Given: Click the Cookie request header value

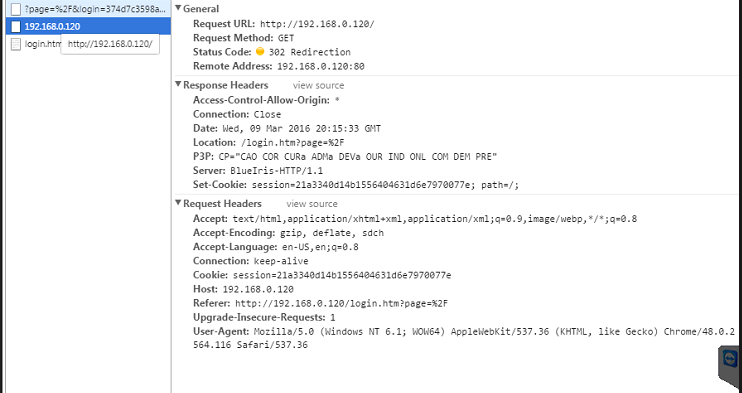Looking at the screenshot, I should (342, 275).
